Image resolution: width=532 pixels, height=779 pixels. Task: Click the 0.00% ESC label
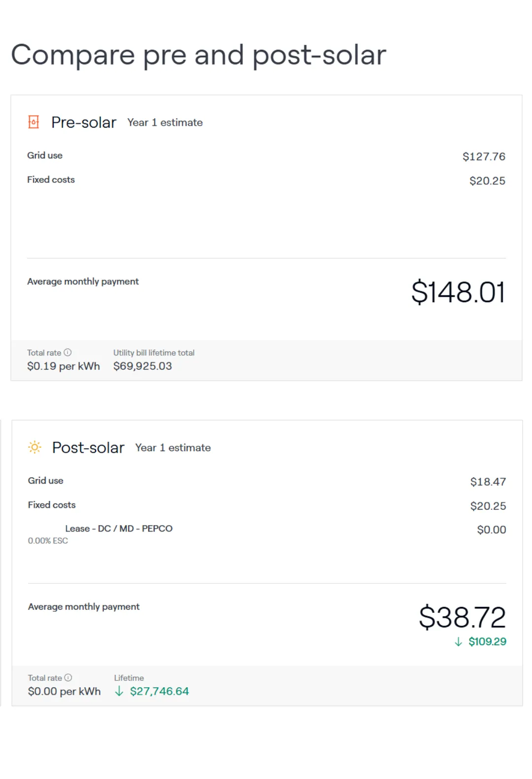[48, 541]
